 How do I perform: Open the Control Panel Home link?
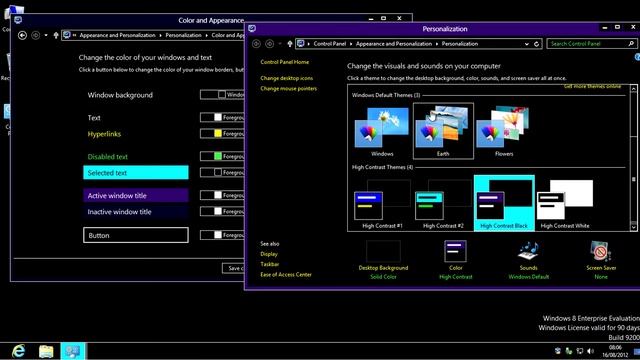point(284,62)
